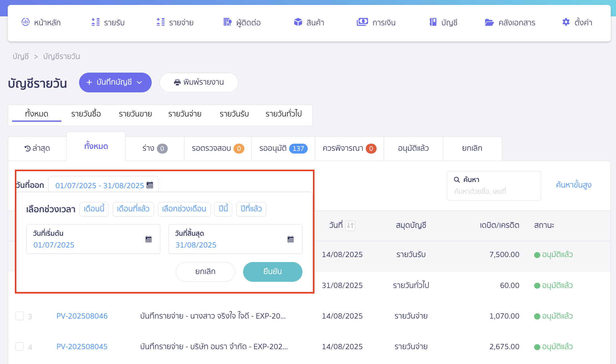
Task: Click the home dashboard icon
Action: click(x=25, y=22)
